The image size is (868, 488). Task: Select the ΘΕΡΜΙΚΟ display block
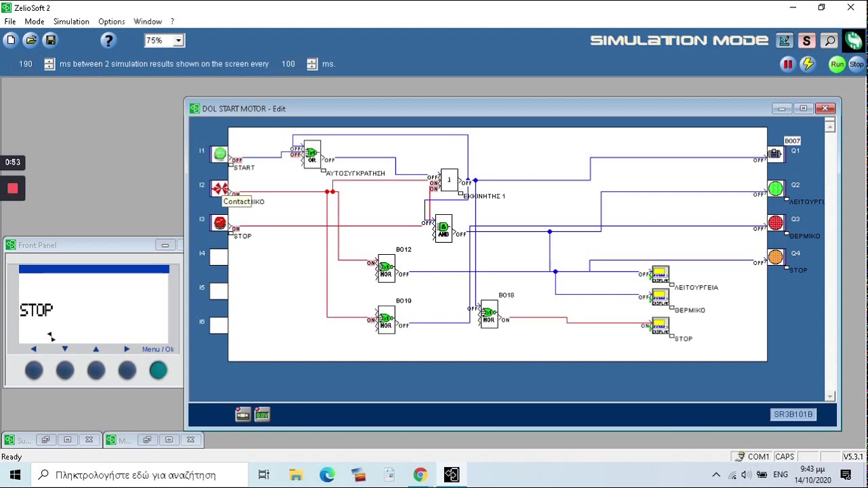(x=660, y=298)
